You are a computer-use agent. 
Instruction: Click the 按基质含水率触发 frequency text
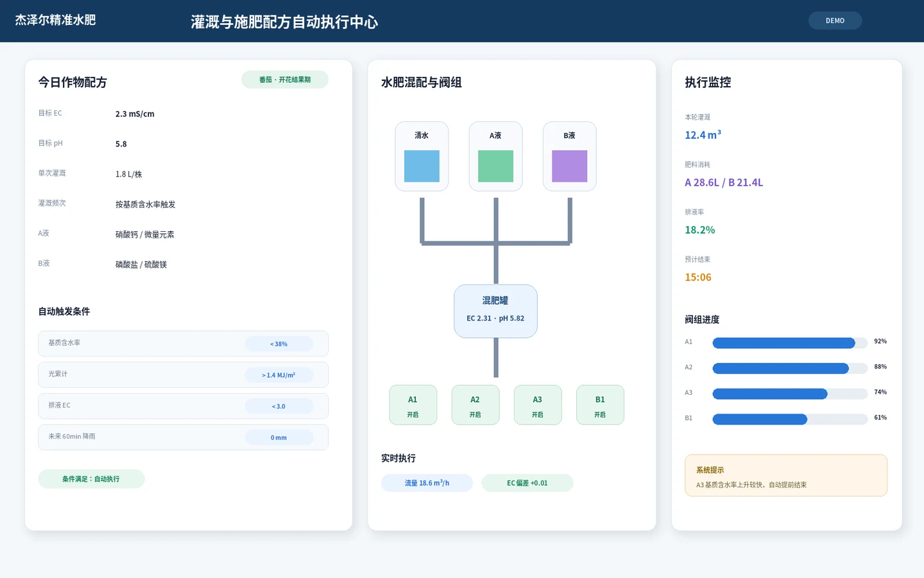[x=146, y=204]
